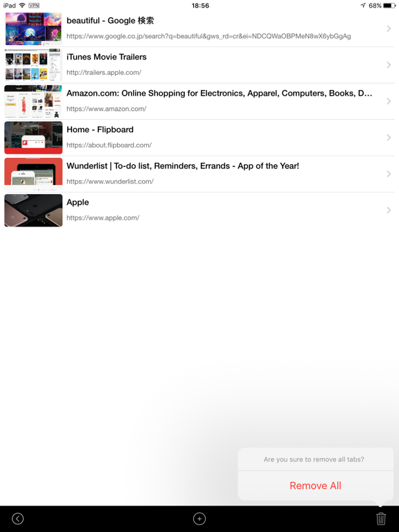Tap the add new tab plus icon
Screen dimensions: 399x532
click(199, 519)
